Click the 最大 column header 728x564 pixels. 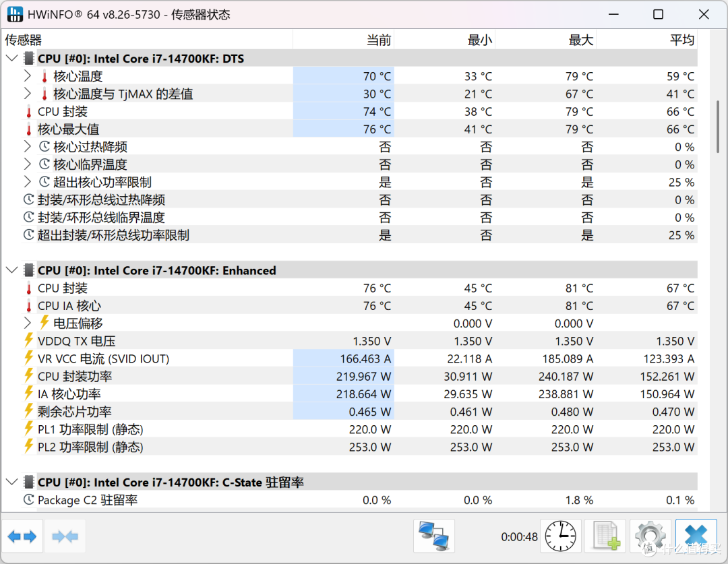tap(546, 40)
